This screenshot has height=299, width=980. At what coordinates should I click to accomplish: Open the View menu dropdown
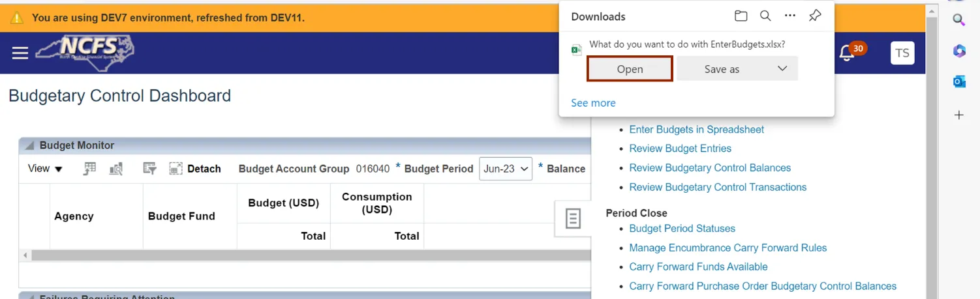point(45,169)
